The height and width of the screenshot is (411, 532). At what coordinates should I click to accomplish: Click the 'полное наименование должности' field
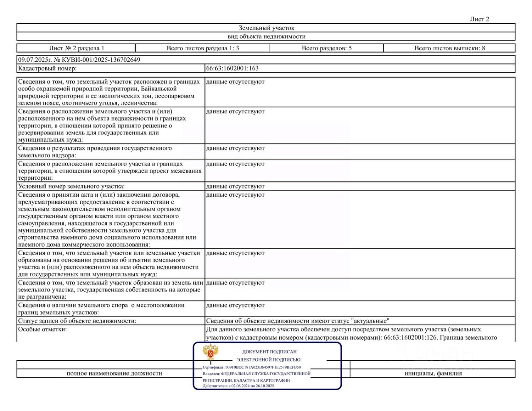click(114, 373)
